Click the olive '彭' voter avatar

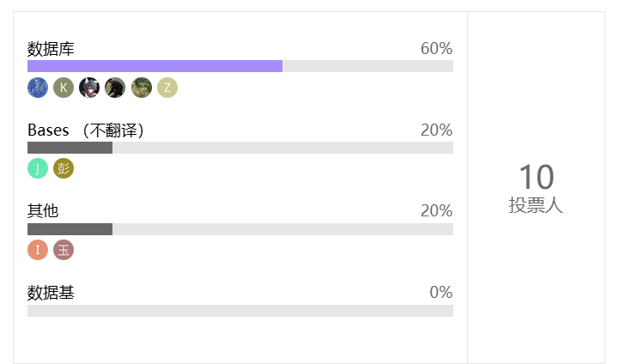click(x=64, y=168)
